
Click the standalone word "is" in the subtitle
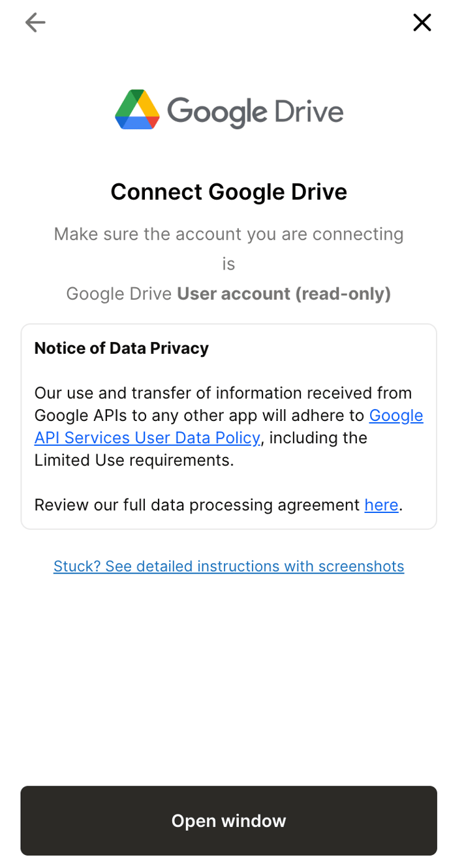pyautogui.click(x=228, y=264)
